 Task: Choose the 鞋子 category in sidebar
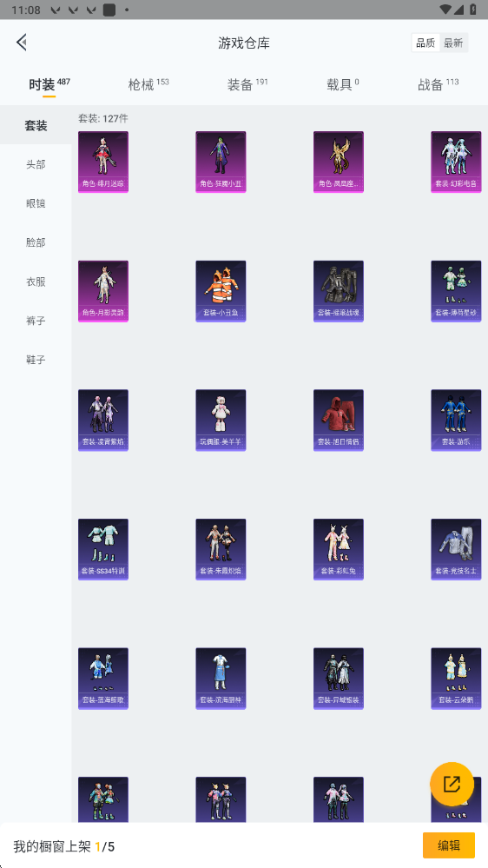tap(36, 360)
